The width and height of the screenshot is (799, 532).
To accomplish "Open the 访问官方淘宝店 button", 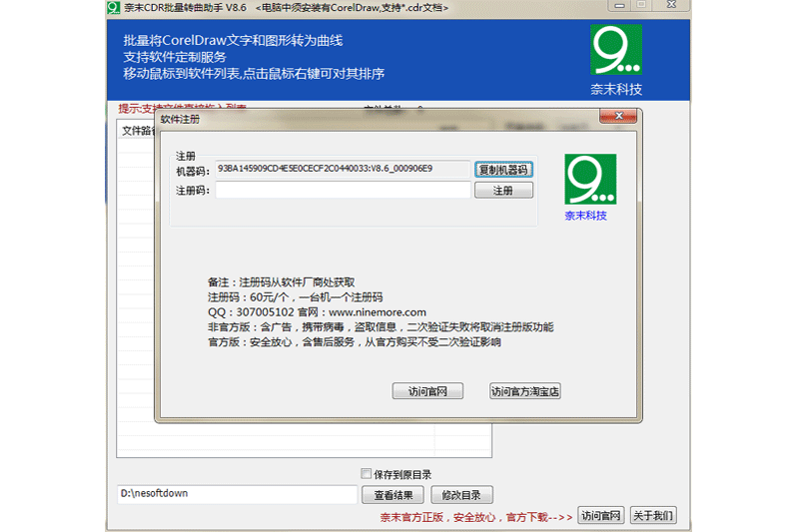I will pyautogui.click(x=524, y=391).
